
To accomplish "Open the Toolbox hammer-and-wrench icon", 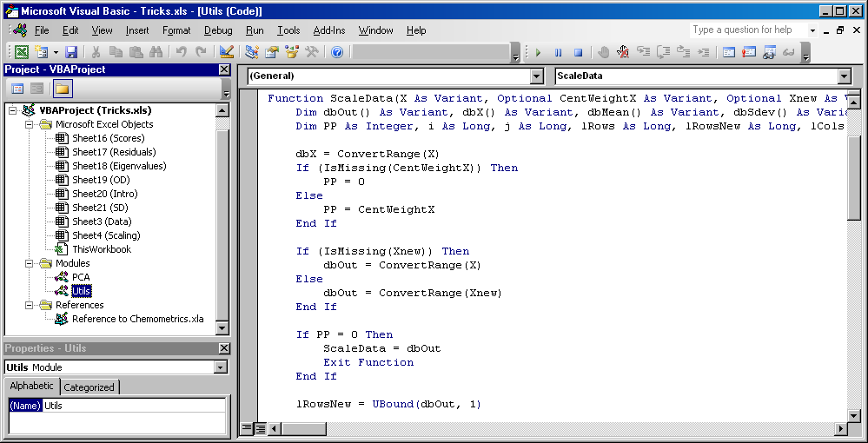I will point(311,52).
